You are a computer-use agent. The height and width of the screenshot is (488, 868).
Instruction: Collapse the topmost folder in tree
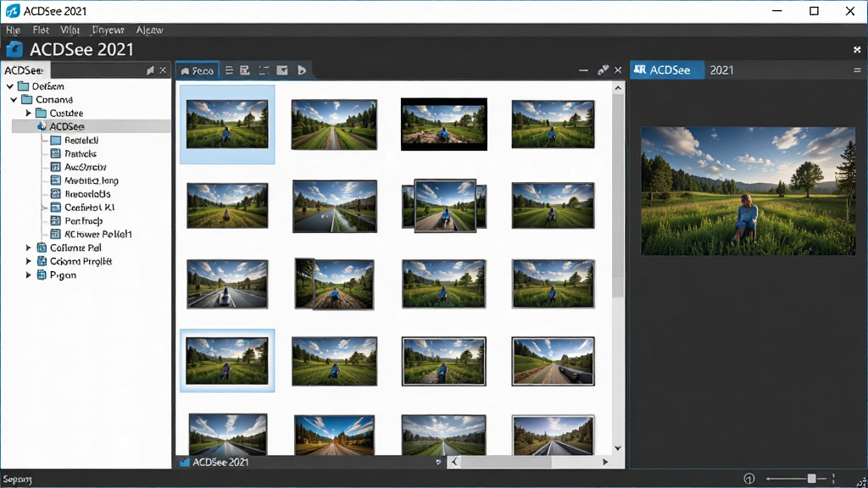point(10,86)
